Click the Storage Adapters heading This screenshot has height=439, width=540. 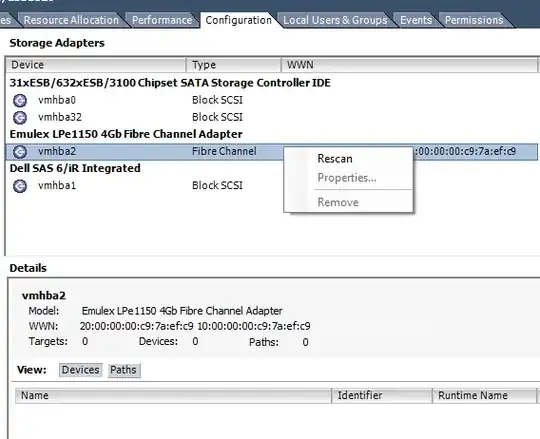coord(57,43)
